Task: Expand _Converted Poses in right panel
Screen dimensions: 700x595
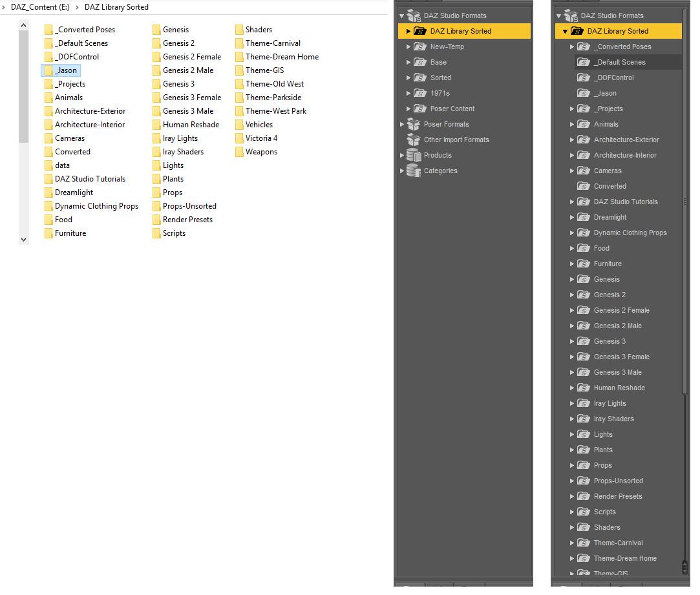Action: [571, 47]
